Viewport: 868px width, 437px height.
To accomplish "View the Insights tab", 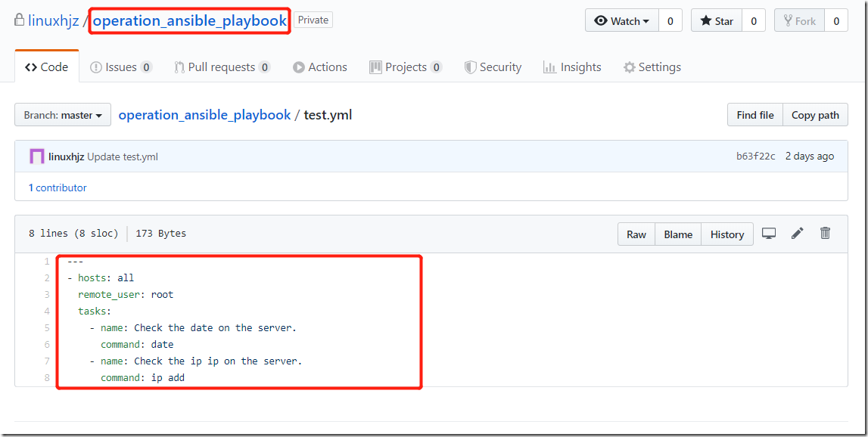I will [x=572, y=67].
